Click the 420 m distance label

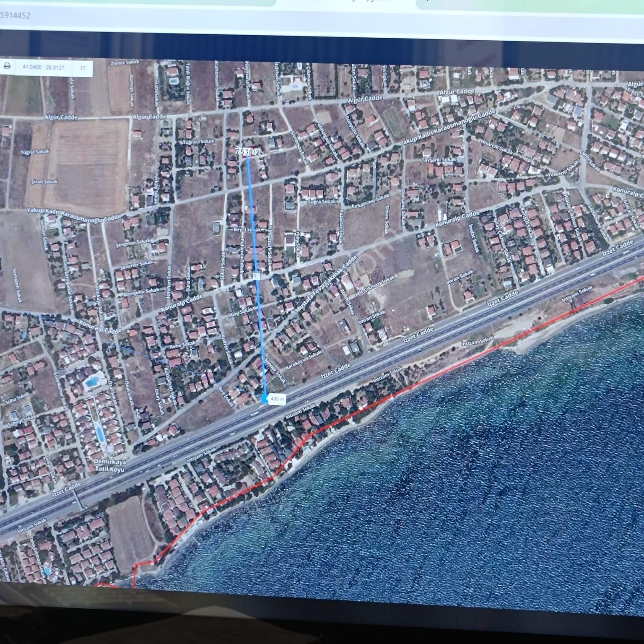coord(278,399)
